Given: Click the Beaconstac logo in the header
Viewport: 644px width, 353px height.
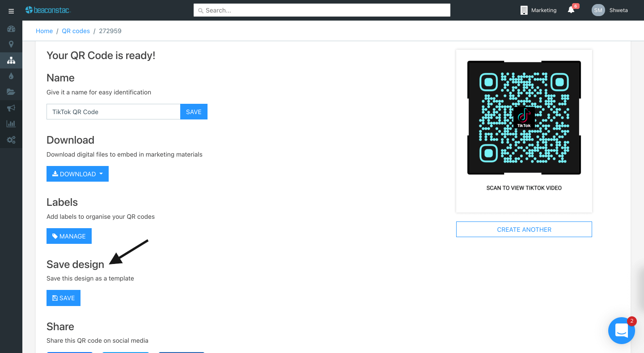Looking at the screenshot, I should (x=48, y=10).
